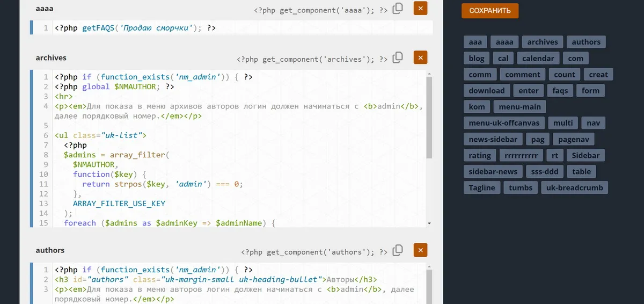Image resolution: width=644 pixels, height=304 pixels.
Task: Jump to the aaaa component tag
Action: tap(504, 42)
